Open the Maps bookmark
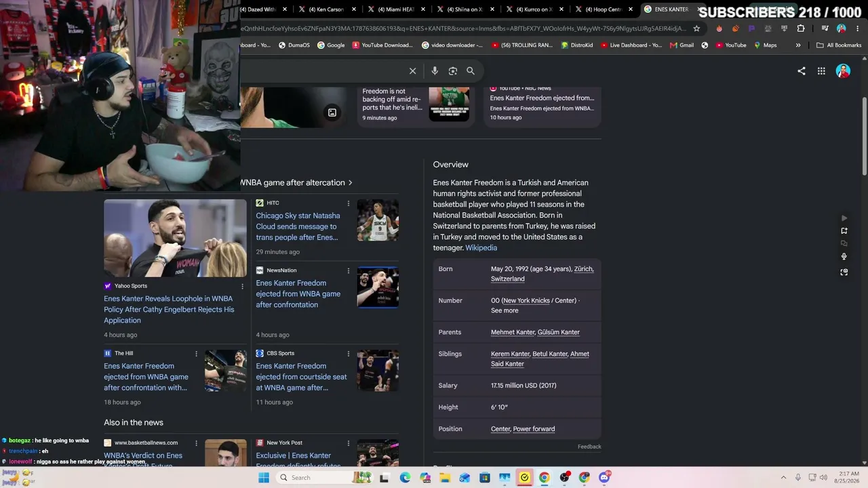 point(765,45)
